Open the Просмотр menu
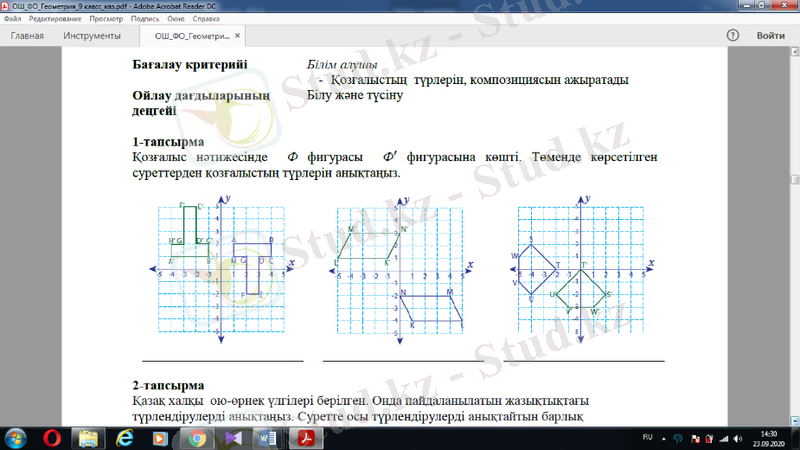Viewport: 800px width, 450px height. [x=106, y=19]
